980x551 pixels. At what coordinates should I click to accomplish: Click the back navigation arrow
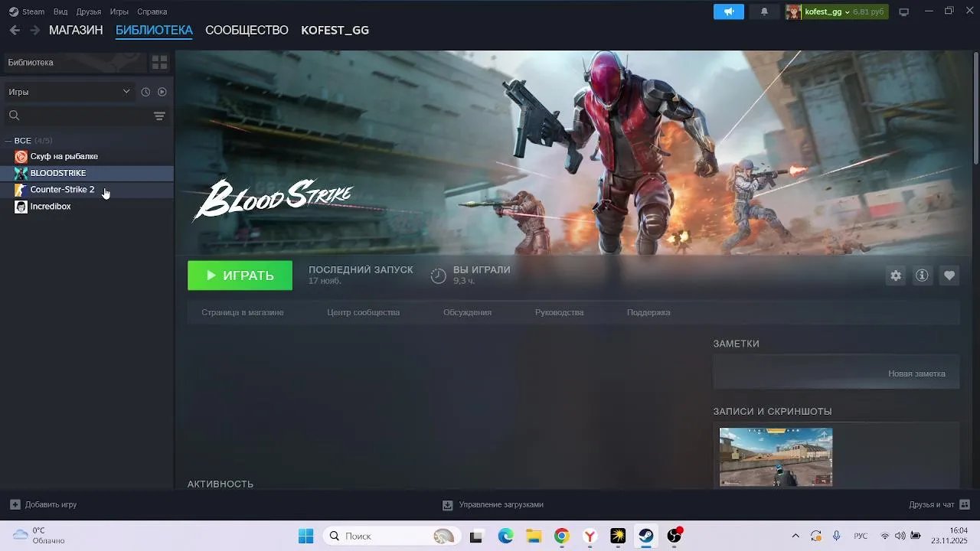(x=15, y=31)
